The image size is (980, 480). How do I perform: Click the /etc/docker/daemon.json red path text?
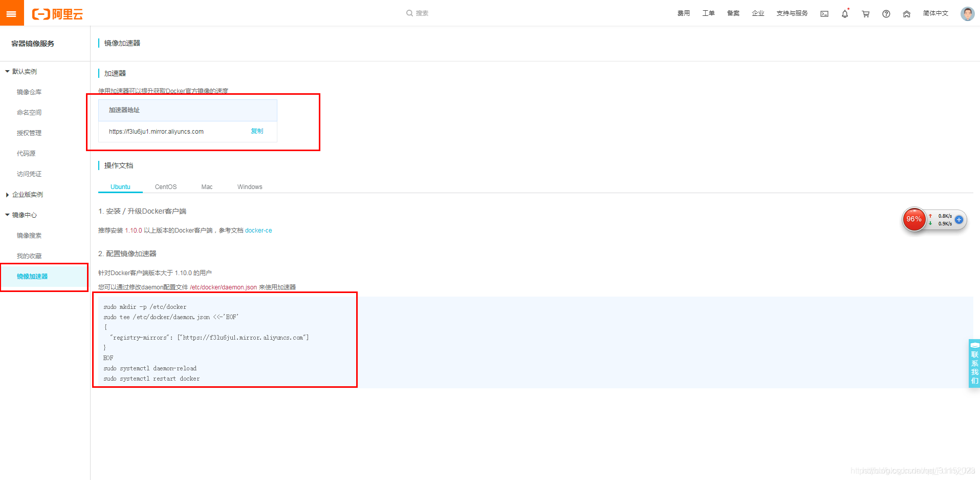(223, 287)
